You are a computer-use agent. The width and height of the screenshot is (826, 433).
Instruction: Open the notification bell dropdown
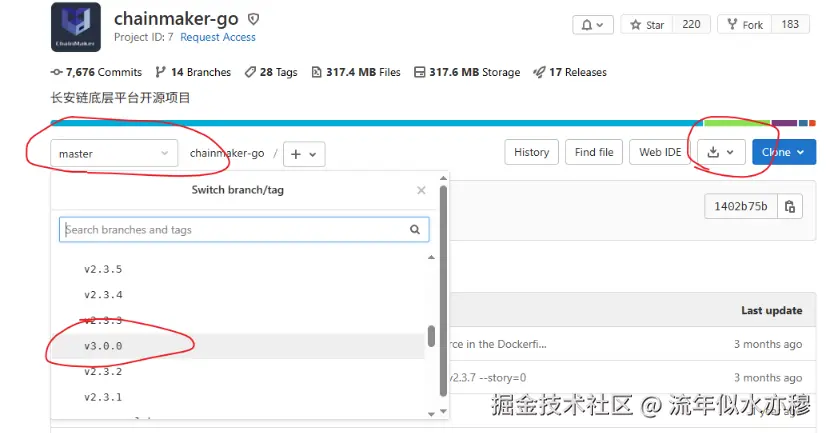tap(593, 25)
